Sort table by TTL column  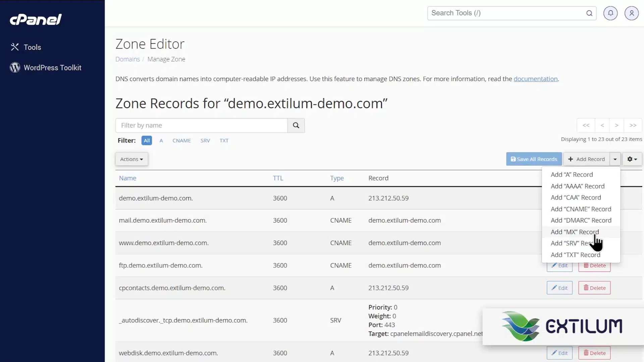tap(278, 178)
